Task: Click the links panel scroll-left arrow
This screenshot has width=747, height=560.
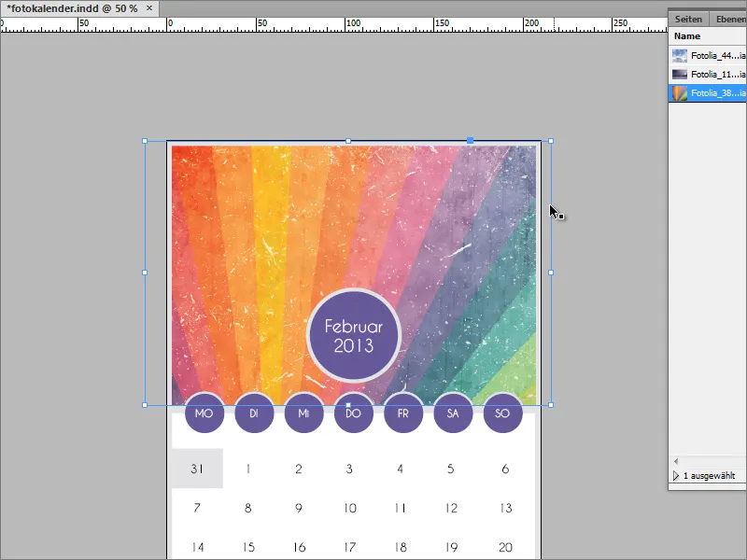Action: coord(675,461)
